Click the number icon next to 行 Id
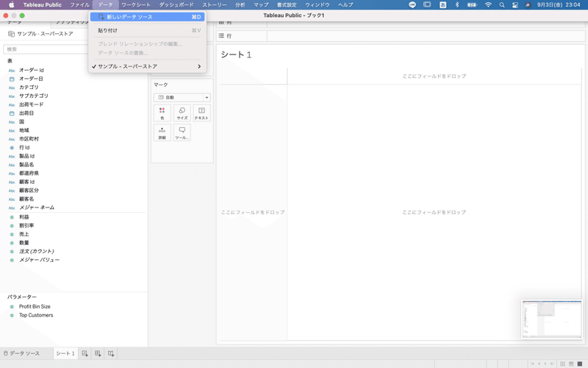588x368 pixels. click(x=12, y=148)
